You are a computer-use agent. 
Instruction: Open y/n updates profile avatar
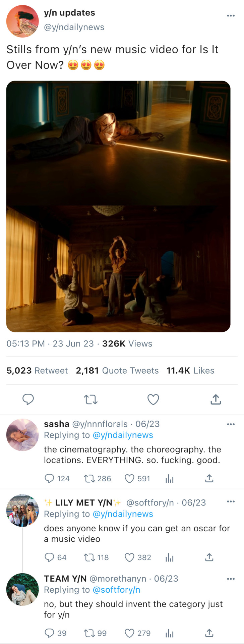22,21
